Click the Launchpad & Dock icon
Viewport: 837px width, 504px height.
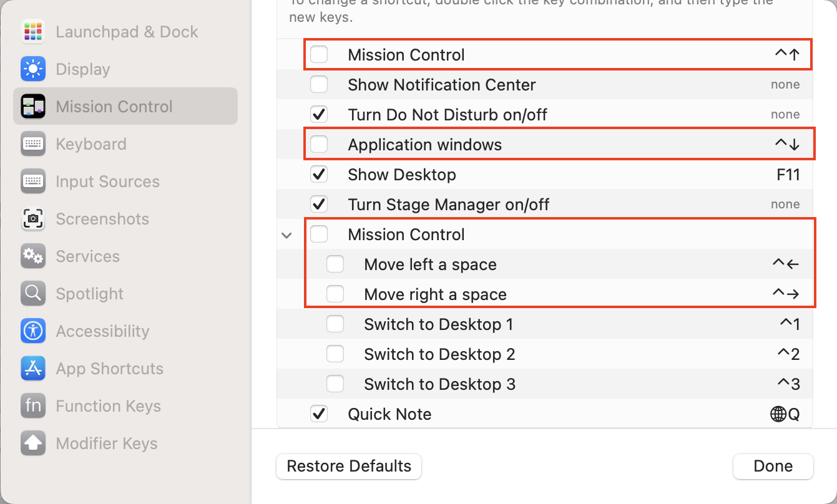coord(32,32)
